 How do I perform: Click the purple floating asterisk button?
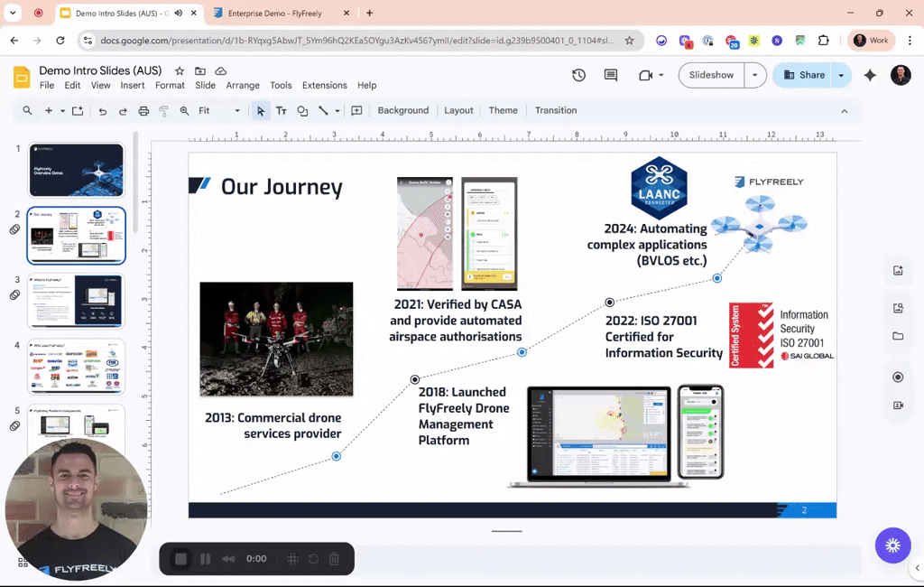point(892,545)
